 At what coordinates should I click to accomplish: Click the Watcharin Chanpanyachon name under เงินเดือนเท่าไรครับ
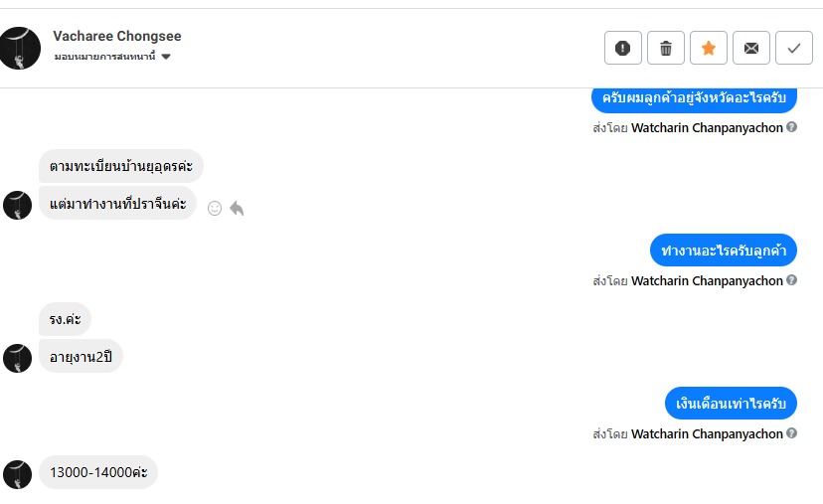(707, 434)
